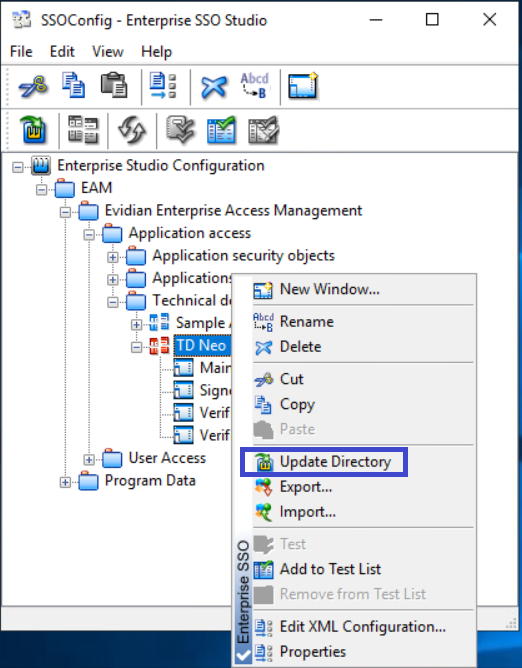Collapse the Enterprise Studio Configuration root node
This screenshot has width=522, height=668.
tap(18, 167)
